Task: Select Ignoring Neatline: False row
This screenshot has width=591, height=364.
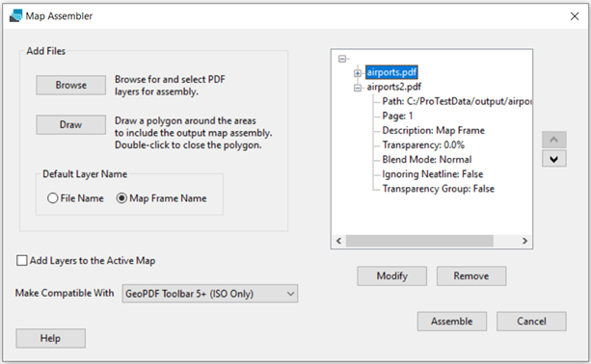Action: 433,174
